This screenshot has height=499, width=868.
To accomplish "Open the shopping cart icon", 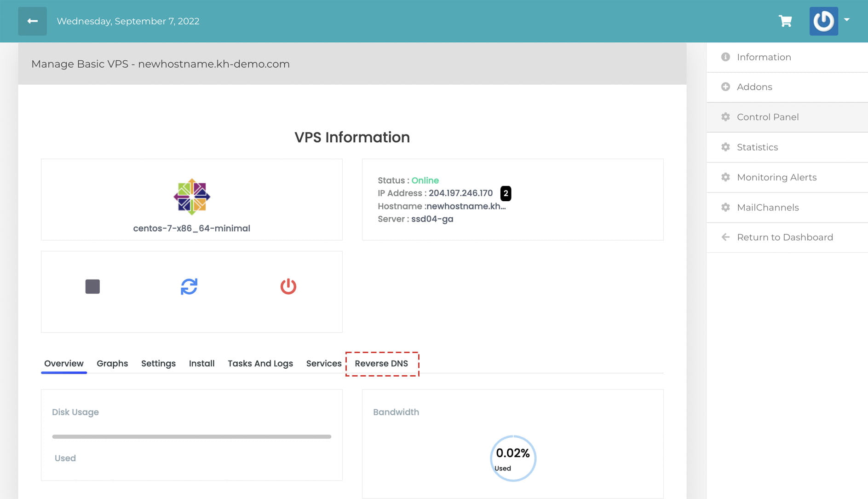I will (x=786, y=21).
